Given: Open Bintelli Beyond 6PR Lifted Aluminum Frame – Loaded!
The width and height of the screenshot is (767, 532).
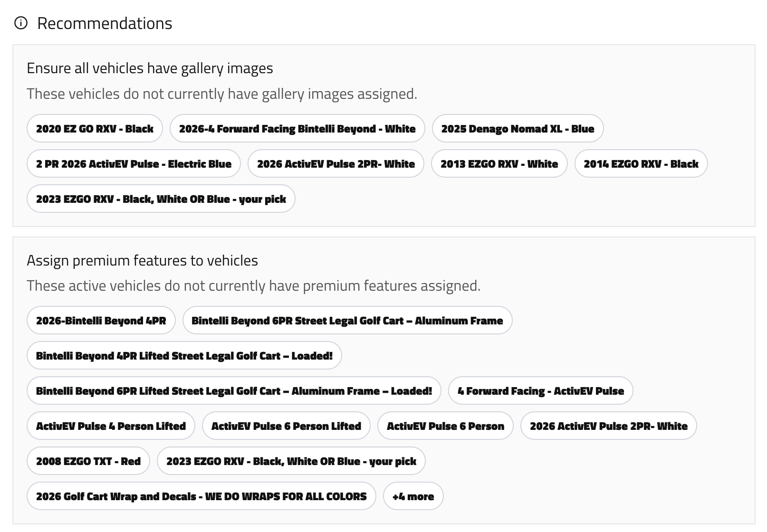Looking at the screenshot, I should pyautogui.click(x=234, y=390).
